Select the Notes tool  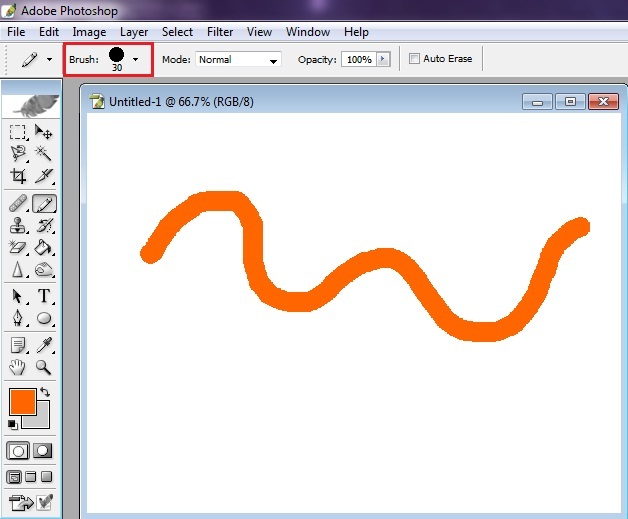(18, 345)
